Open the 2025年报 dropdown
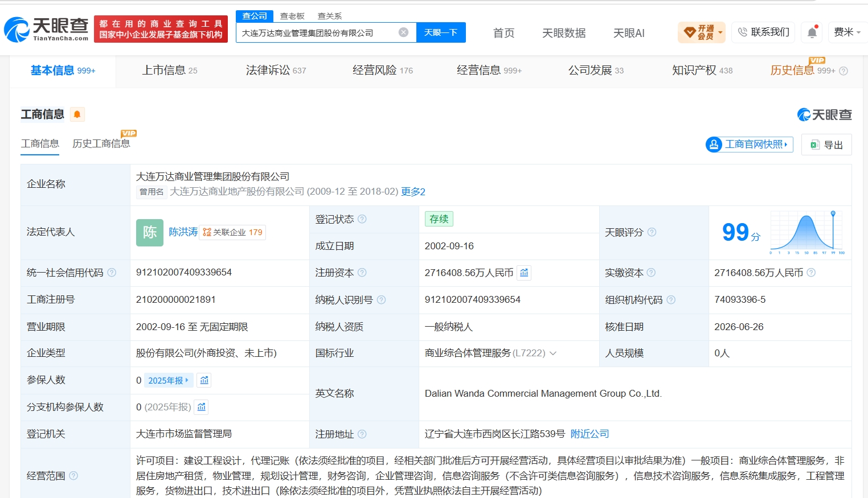 click(x=169, y=380)
